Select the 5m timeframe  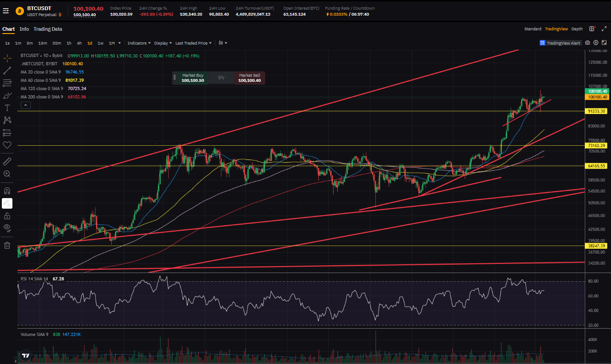pyautogui.click(x=29, y=43)
